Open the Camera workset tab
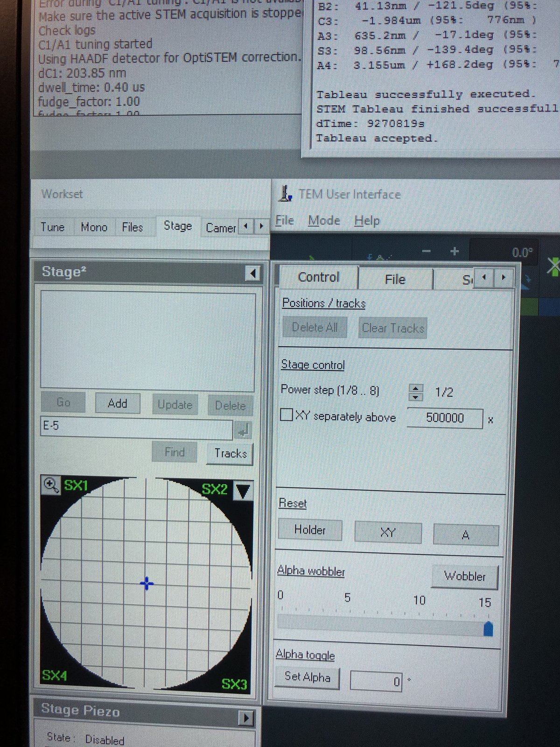Image resolution: width=560 pixels, height=747 pixels. click(220, 228)
